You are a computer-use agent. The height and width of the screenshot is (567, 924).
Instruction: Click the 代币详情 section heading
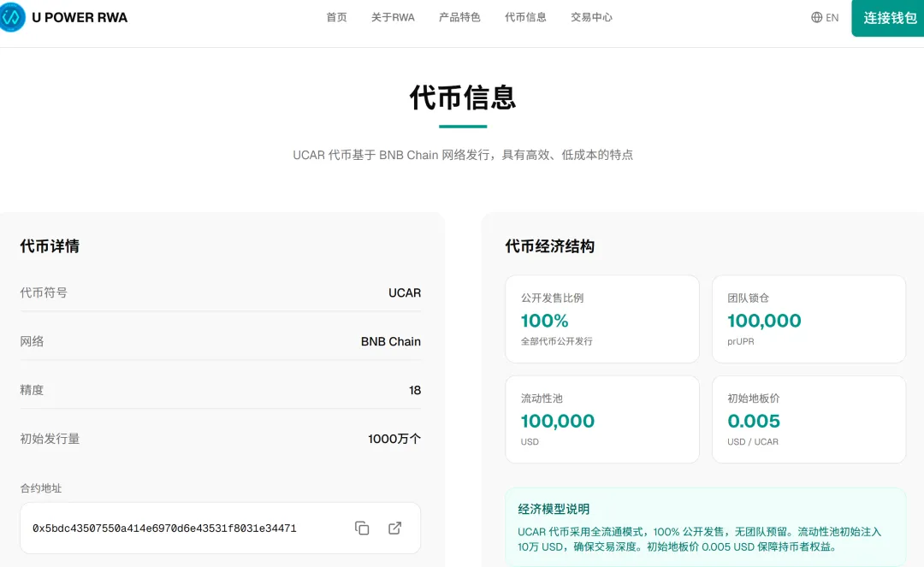[x=50, y=246]
